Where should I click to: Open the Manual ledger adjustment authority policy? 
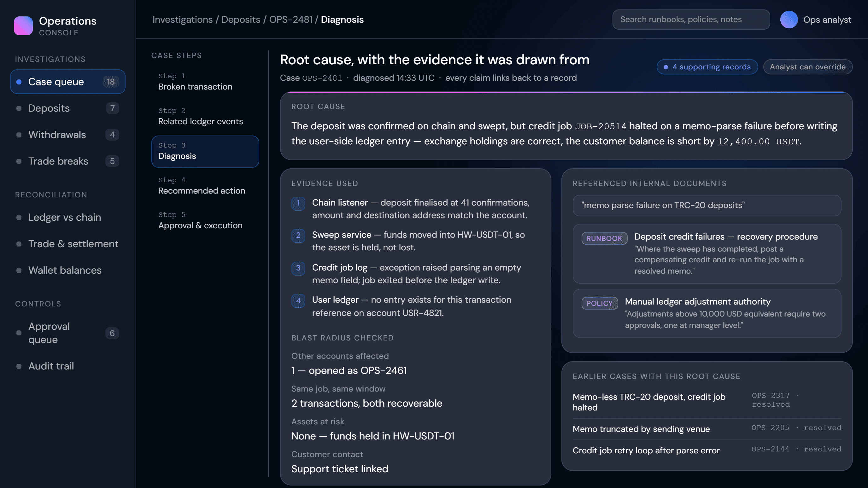pos(707,314)
